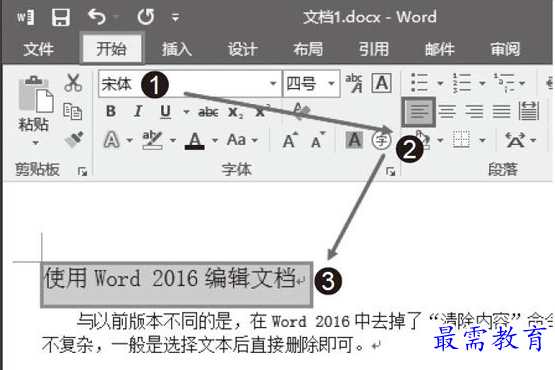
Task: Open the Clipboard pane launcher
Action: click(82, 172)
